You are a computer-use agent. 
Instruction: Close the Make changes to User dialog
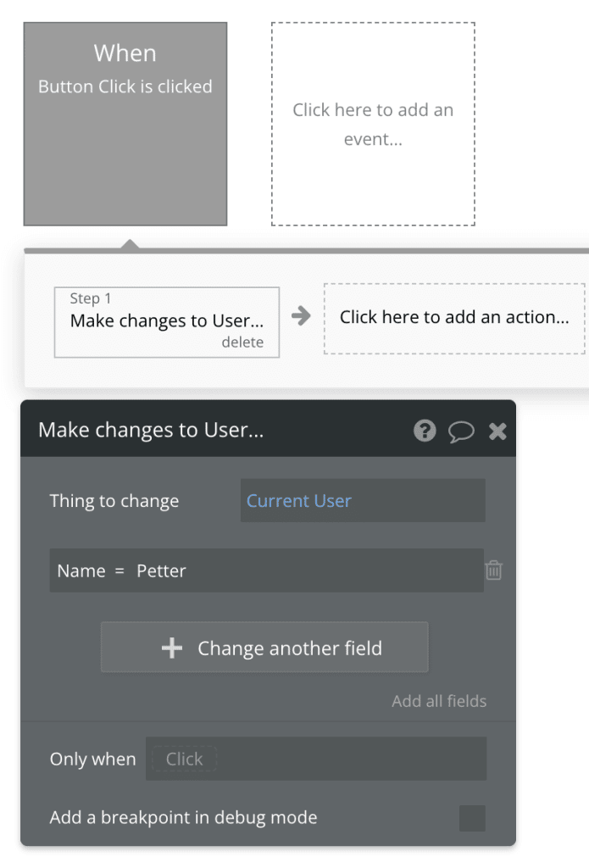[497, 431]
